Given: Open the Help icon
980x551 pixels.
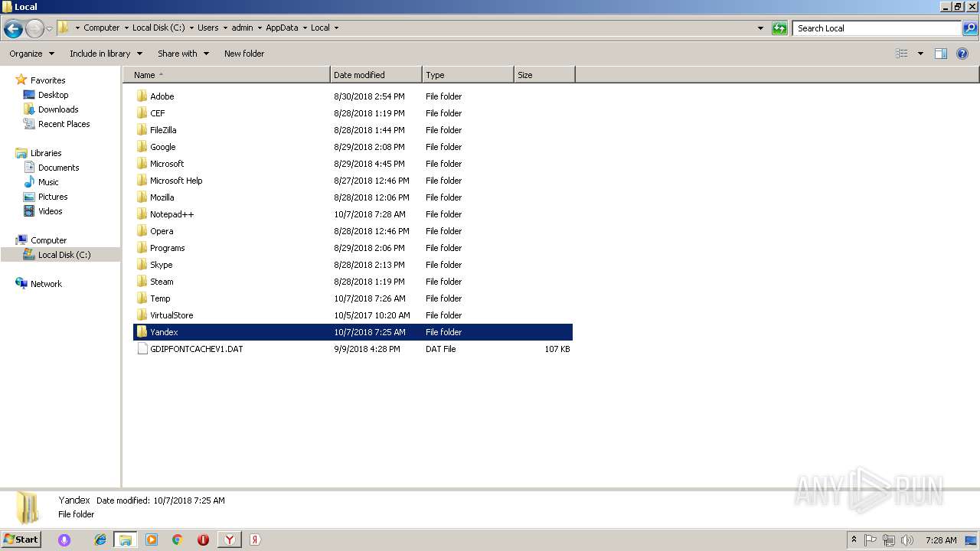Looking at the screenshot, I should pyautogui.click(x=962, y=54).
